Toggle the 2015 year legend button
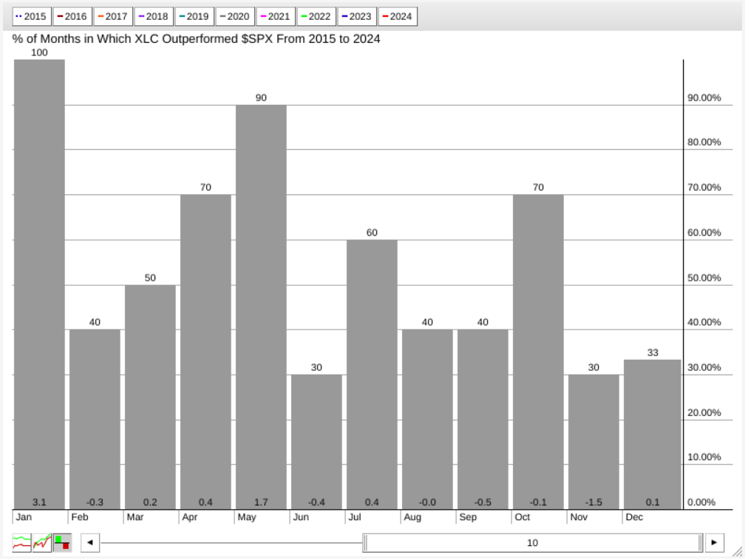Viewport: 748px width, 560px height. point(32,17)
